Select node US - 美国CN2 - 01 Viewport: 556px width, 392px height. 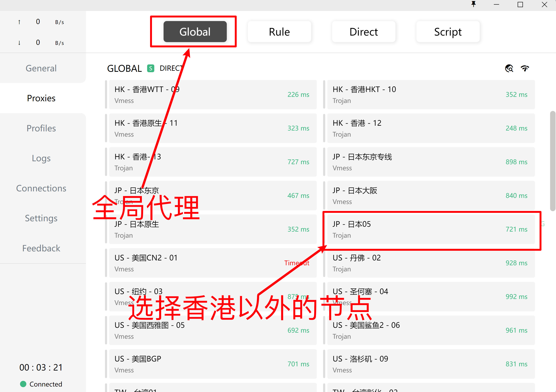(x=213, y=263)
